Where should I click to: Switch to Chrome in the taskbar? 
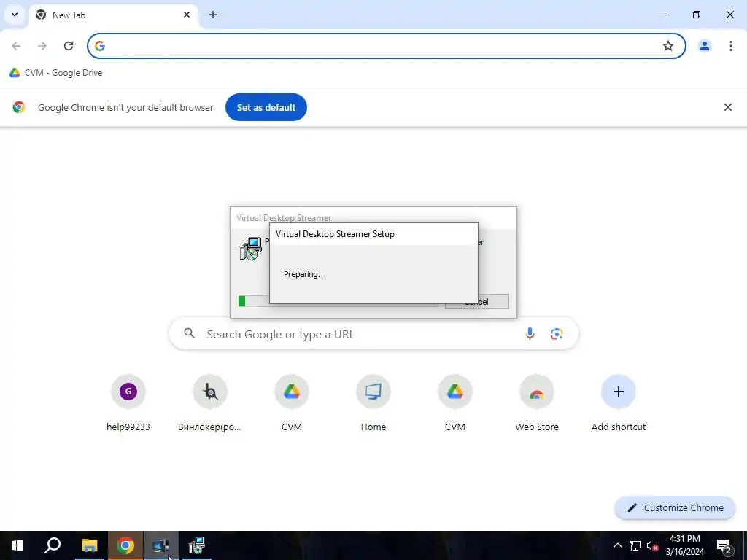(125, 545)
